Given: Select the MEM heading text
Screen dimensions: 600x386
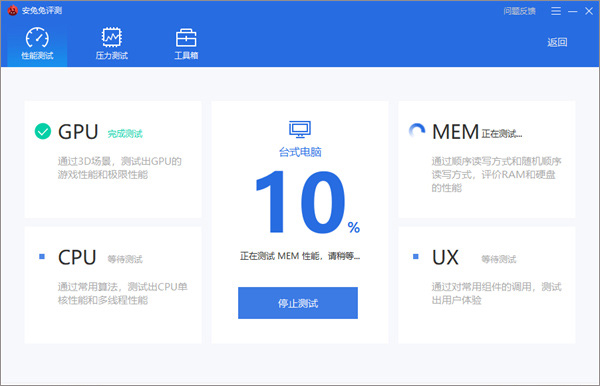Looking at the screenshot, I should coord(455,132).
